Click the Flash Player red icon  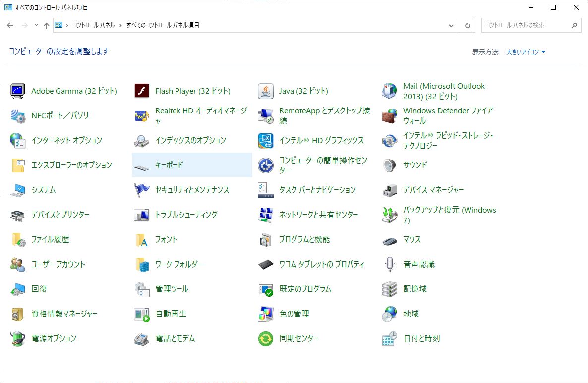142,91
